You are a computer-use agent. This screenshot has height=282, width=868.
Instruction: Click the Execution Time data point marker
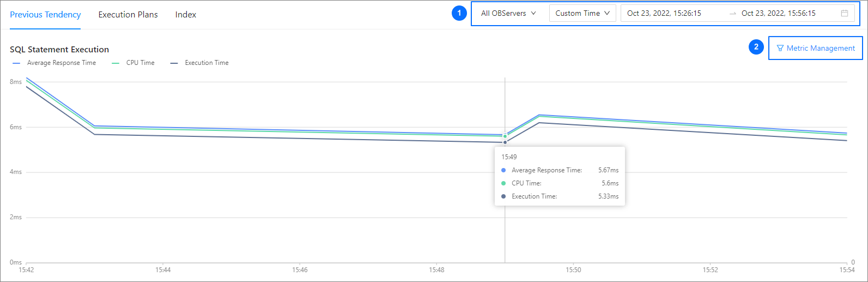click(505, 142)
